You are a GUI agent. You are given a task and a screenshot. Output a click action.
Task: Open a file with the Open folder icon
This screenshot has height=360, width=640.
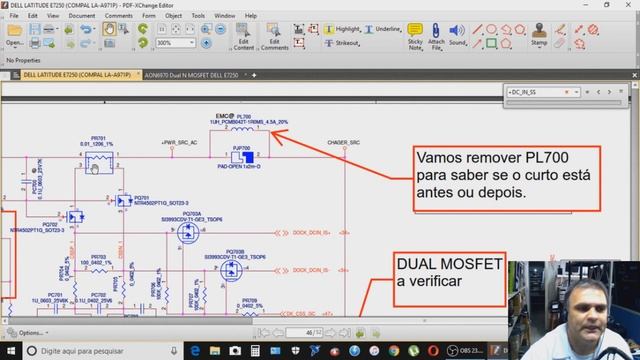click(15, 31)
